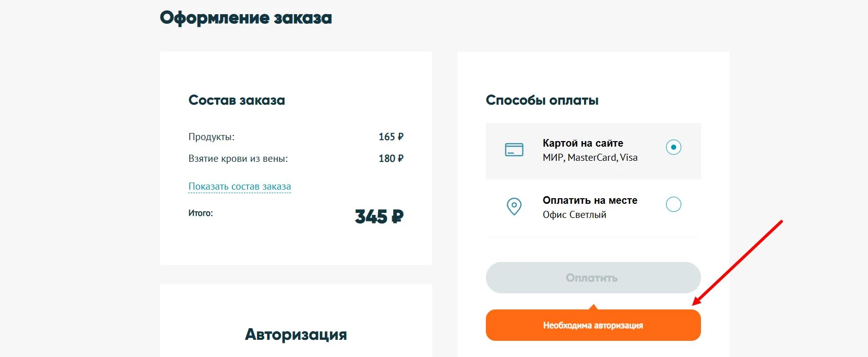This screenshot has height=357, width=868.
Task: Click the crossed ruble sign next to 180
Action: click(x=399, y=158)
